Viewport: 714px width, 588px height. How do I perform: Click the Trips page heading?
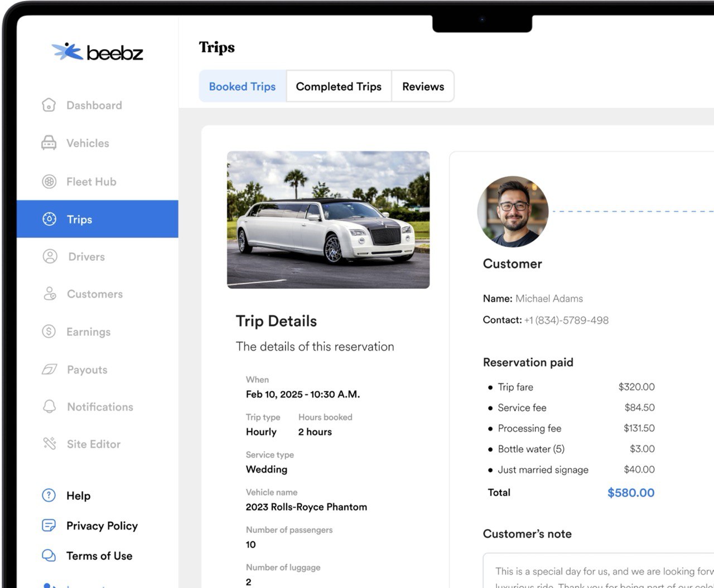217,47
